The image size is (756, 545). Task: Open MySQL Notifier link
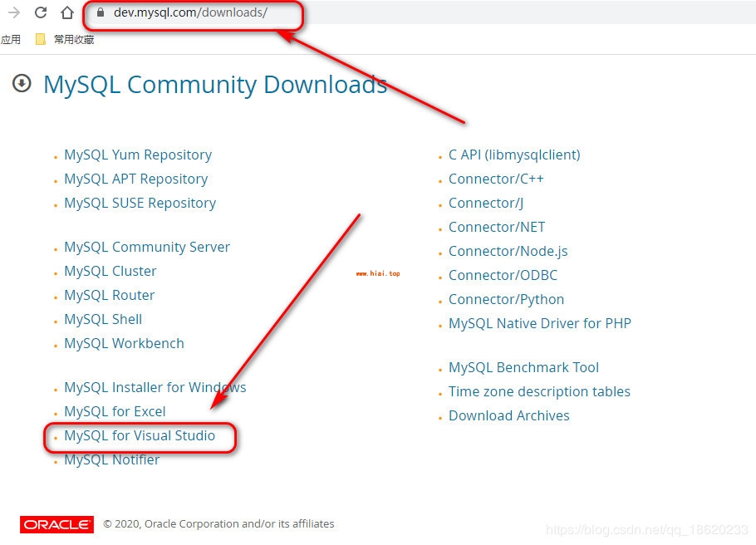pyautogui.click(x=112, y=459)
